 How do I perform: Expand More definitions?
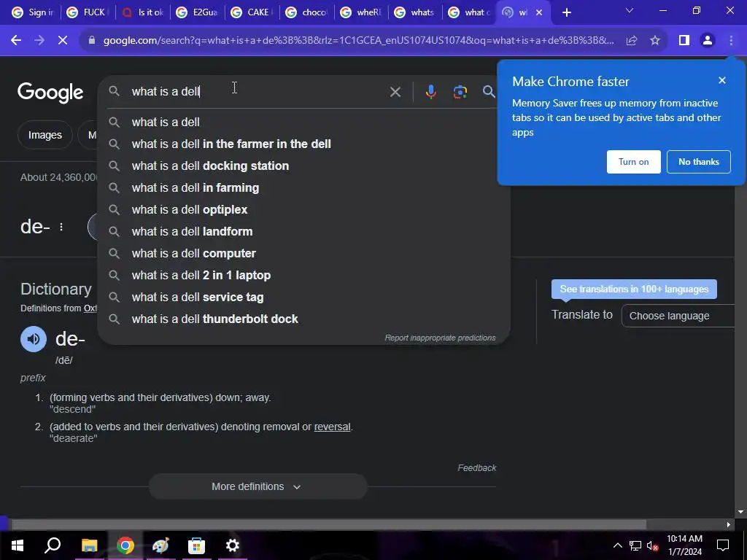258,486
